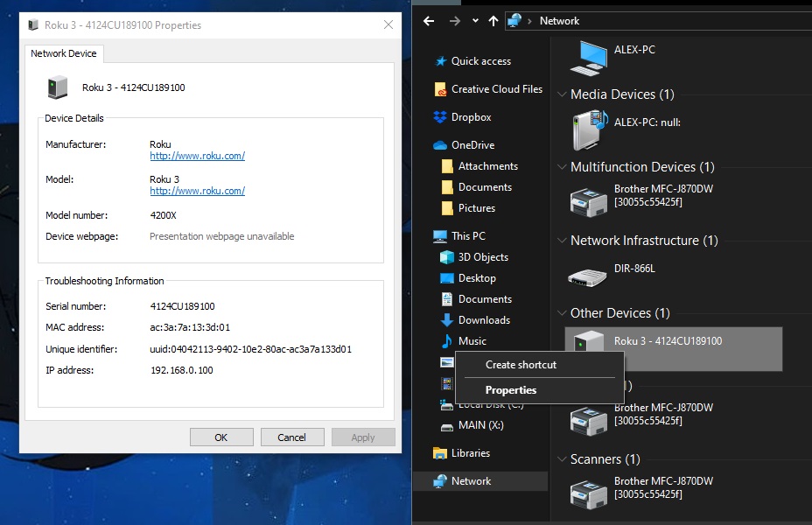Collapse the Media Devices group

(562, 94)
